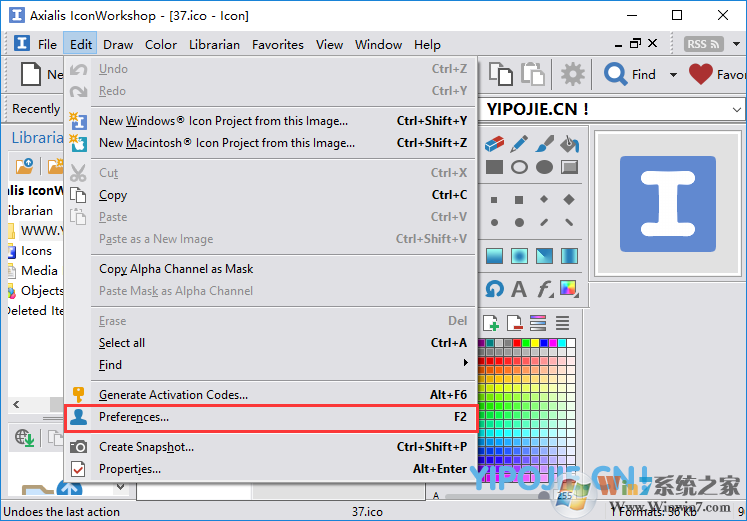Image resolution: width=747 pixels, height=521 pixels.
Task: Open the Help menu
Action: tap(427, 44)
